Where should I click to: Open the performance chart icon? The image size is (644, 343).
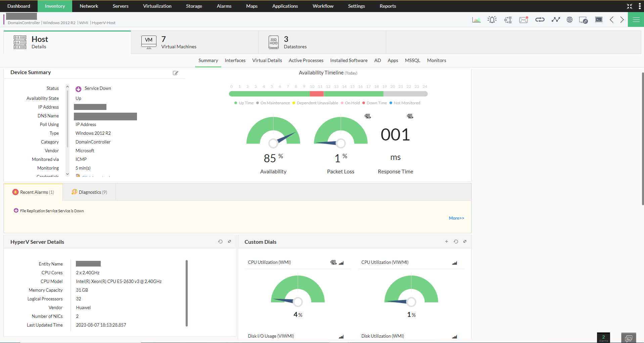[x=476, y=19]
